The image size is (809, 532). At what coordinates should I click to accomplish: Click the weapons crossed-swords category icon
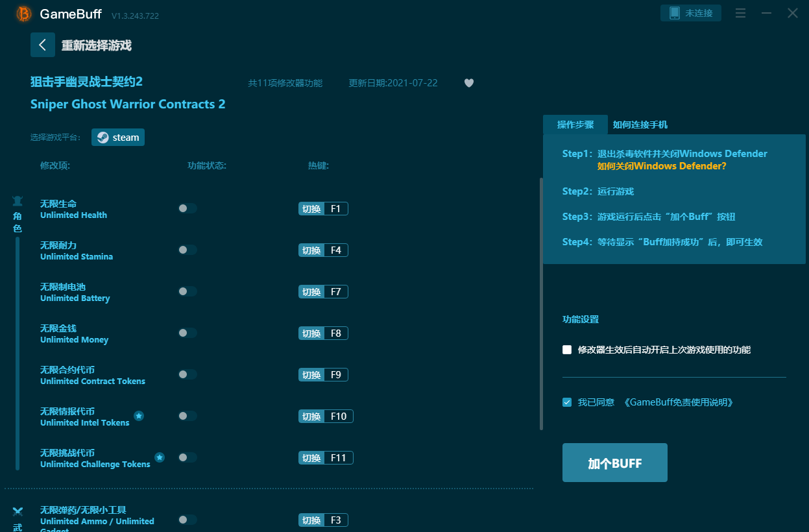tap(18, 512)
